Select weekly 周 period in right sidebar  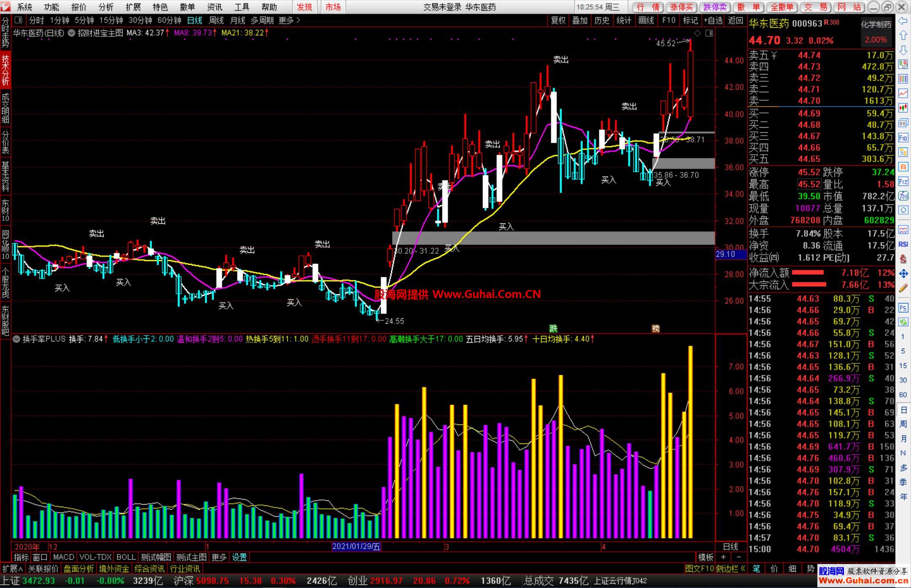tap(903, 424)
